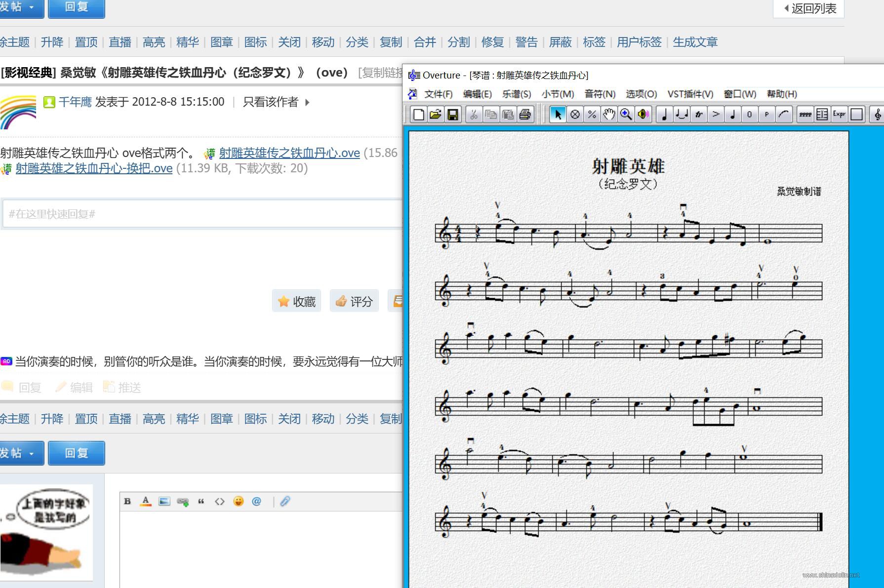The height and width of the screenshot is (588, 884).
Task: Expand the bottom 发帖 dropdown button
Action: click(31, 453)
